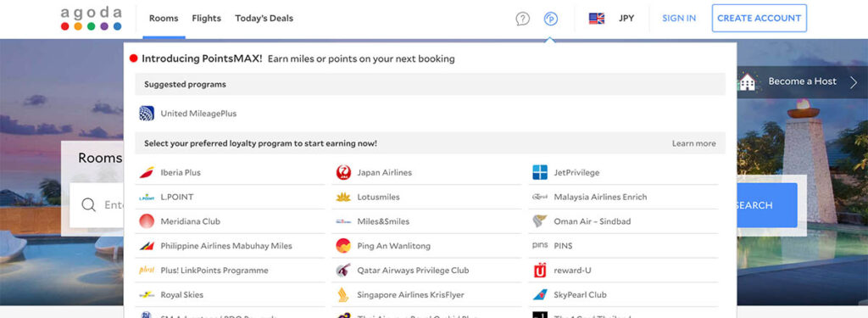Expand the Become a Host chevron
Image resolution: width=868 pixels, height=318 pixels.
click(x=854, y=82)
